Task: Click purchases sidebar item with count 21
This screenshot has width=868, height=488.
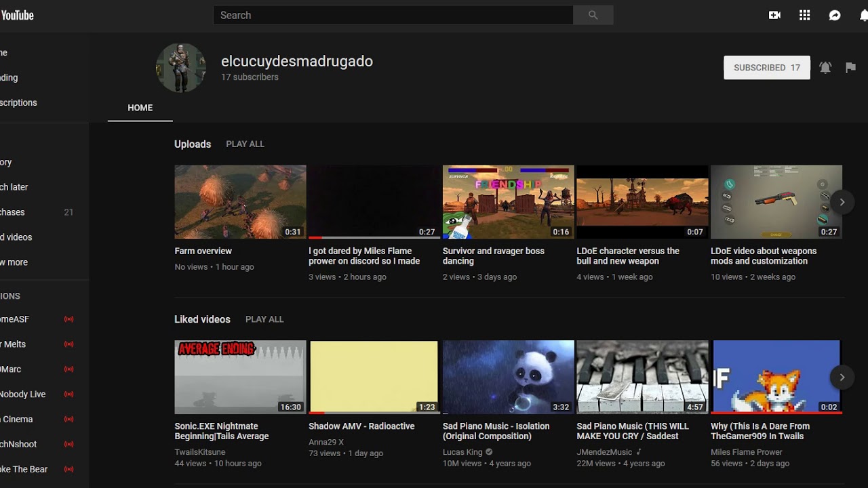Action: click(x=37, y=212)
